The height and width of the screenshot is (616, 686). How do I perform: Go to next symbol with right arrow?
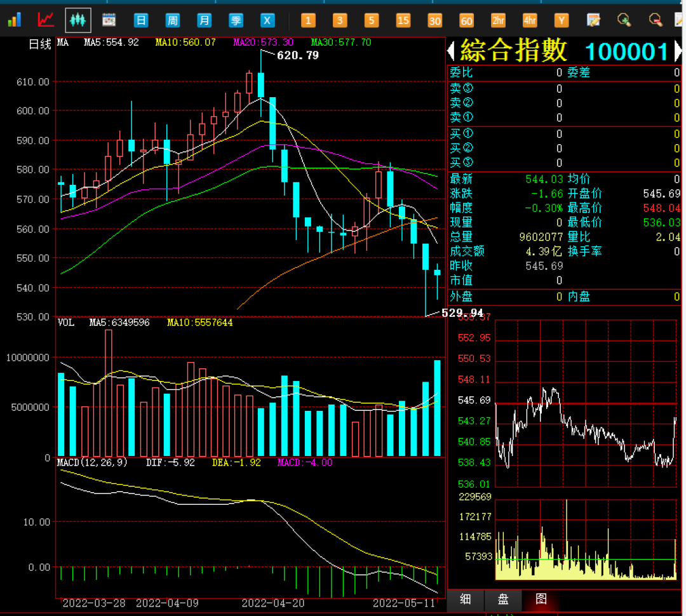(x=678, y=51)
